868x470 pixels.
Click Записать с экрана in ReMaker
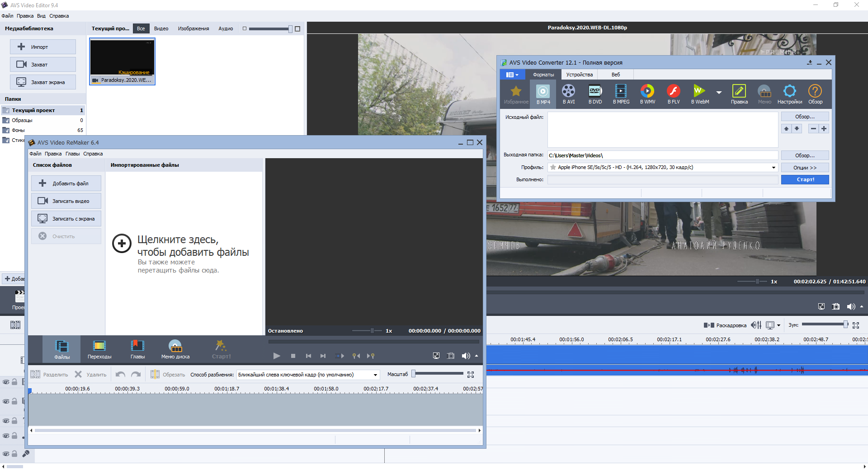click(x=66, y=218)
